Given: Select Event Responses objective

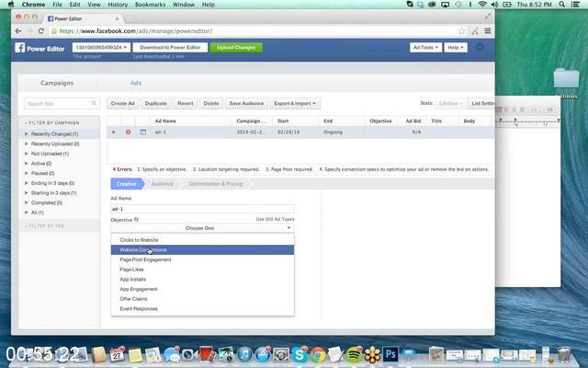Looking at the screenshot, I should 202,308.
